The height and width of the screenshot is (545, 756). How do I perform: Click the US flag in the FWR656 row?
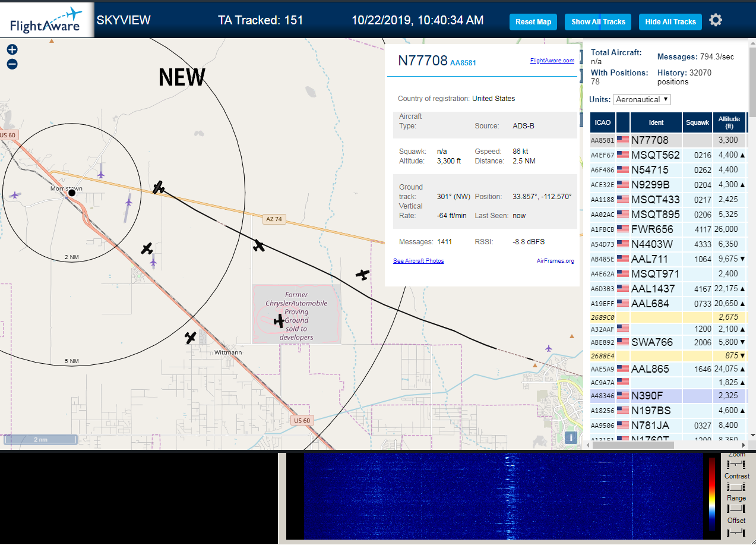pyautogui.click(x=623, y=229)
